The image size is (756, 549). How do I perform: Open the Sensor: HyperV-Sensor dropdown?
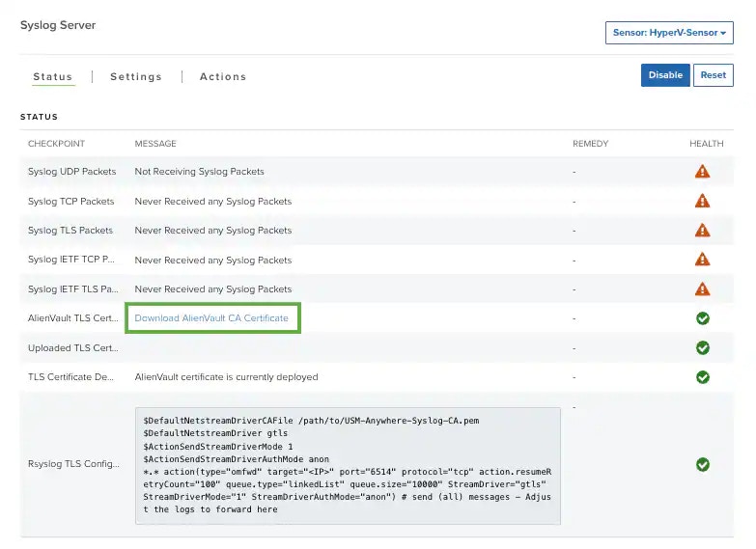point(669,33)
